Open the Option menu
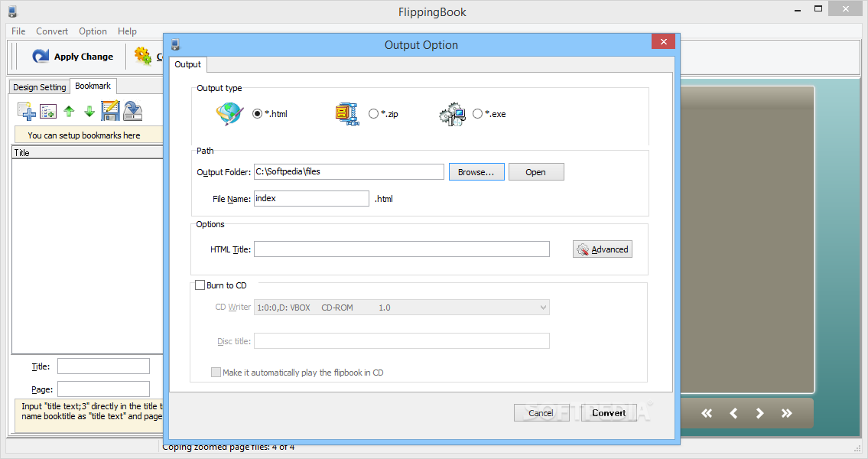Image resolution: width=868 pixels, height=459 pixels. pos(93,31)
